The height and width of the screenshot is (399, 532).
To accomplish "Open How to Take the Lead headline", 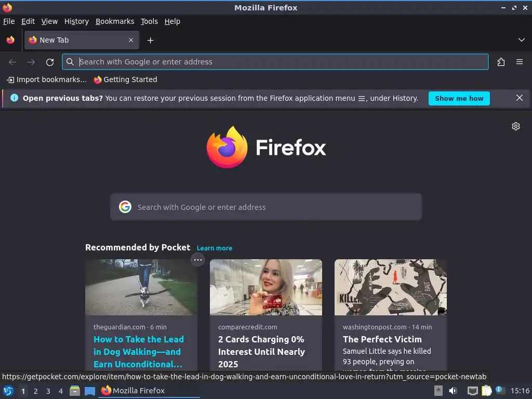I will (x=139, y=352).
